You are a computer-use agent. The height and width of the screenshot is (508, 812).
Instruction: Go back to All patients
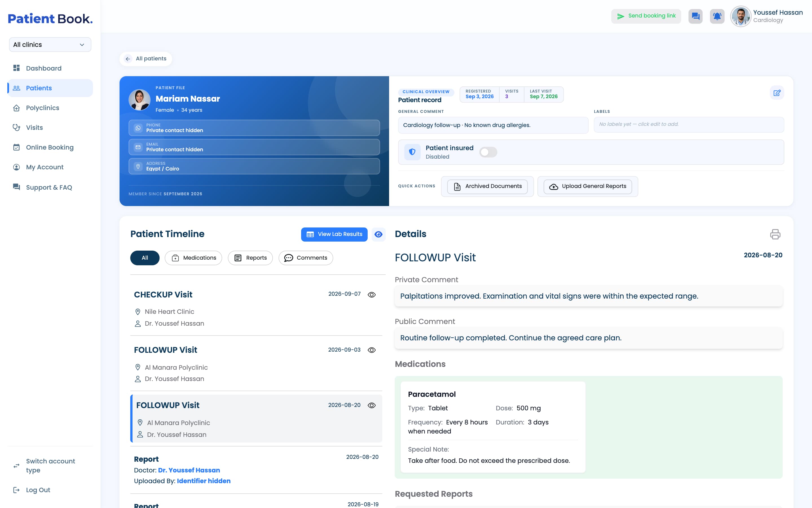click(145, 59)
